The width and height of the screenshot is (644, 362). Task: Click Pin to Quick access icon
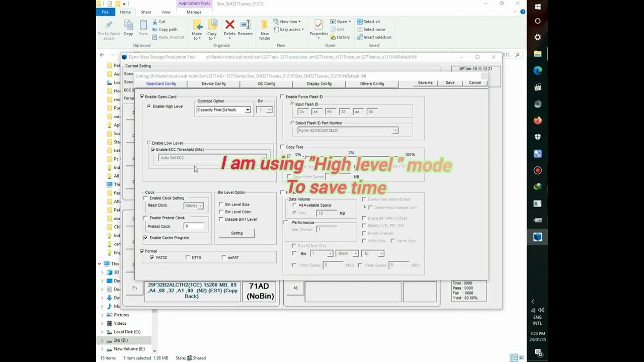point(109,25)
